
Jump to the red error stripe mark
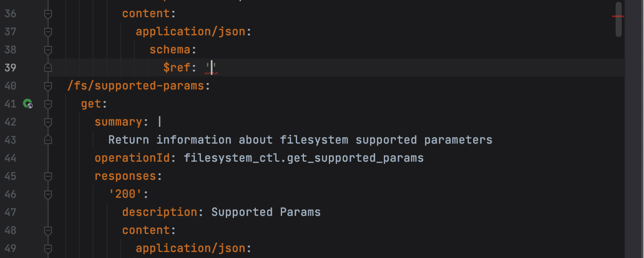point(618,16)
